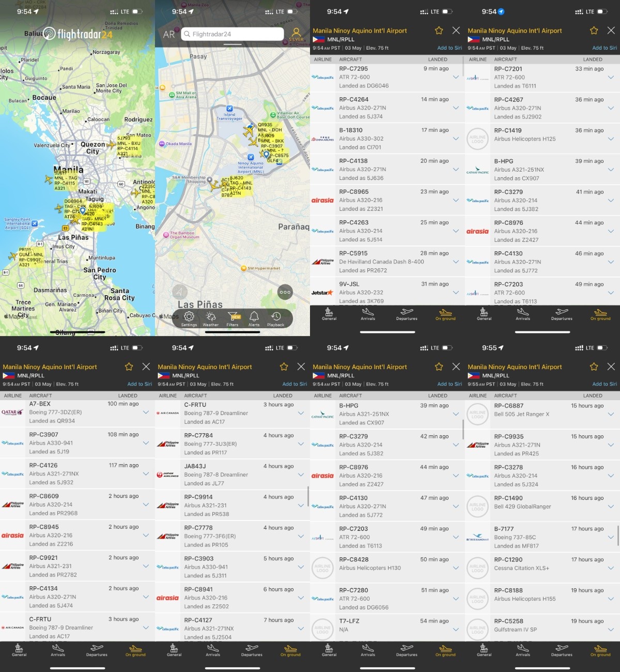Tap Add to Siri above the RP-C7295 list
This screenshot has height=672, width=620.
[450, 48]
